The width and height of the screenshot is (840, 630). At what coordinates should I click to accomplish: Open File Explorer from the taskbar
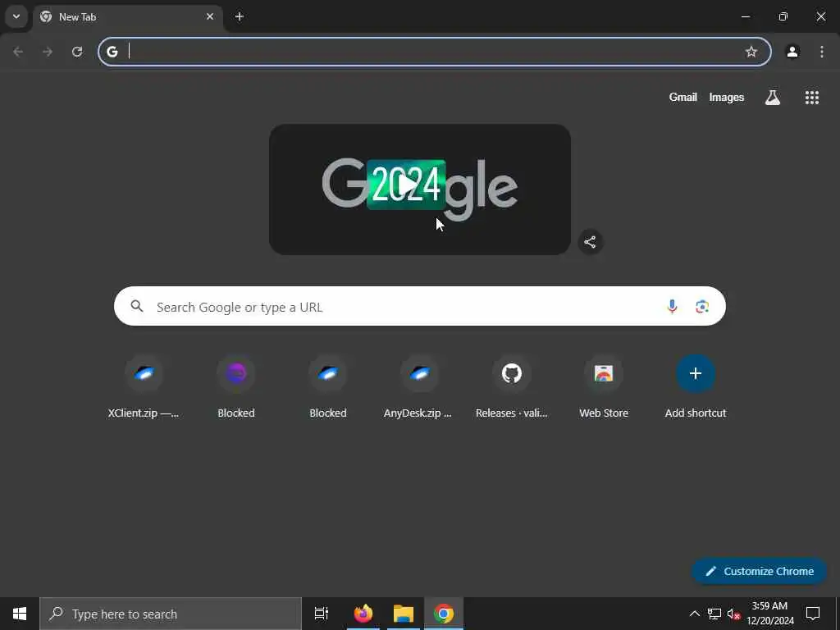click(x=404, y=614)
